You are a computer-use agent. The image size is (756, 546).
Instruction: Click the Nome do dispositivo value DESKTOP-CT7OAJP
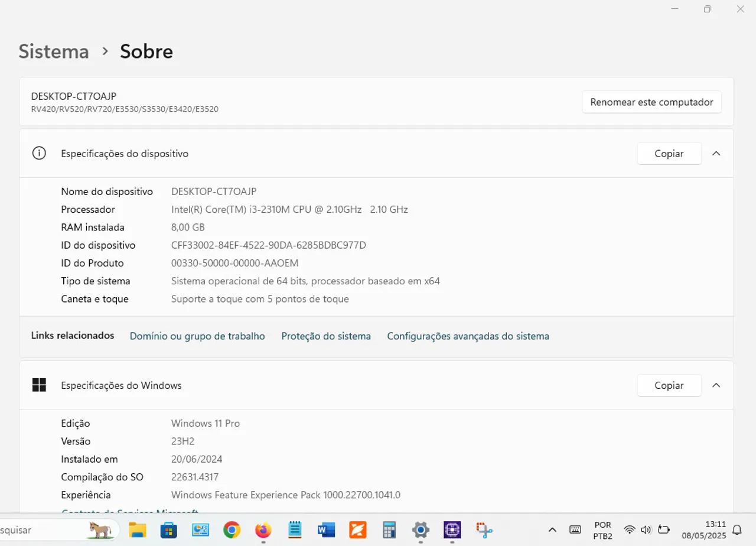[x=214, y=191]
